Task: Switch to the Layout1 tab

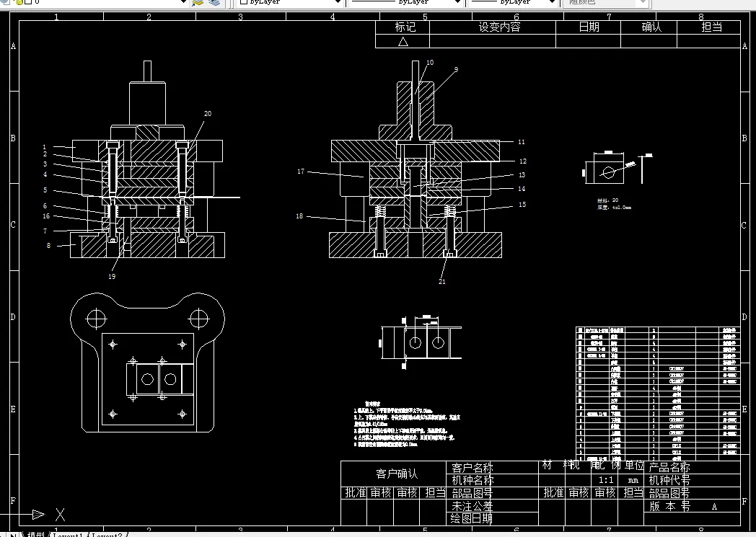Action: click(x=68, y=535)
